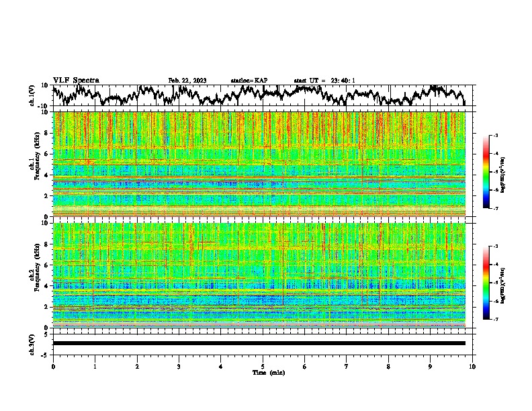Click the "VLF Spectra" plot title
This screenshot has width=532, height=411.
[x=76, y=81]
